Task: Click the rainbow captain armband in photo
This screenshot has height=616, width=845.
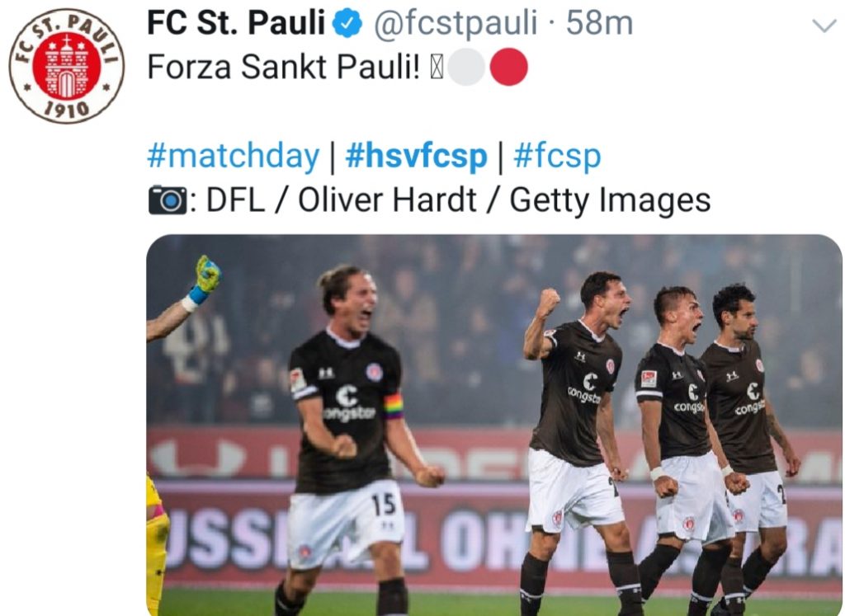Action: [394, 407]
